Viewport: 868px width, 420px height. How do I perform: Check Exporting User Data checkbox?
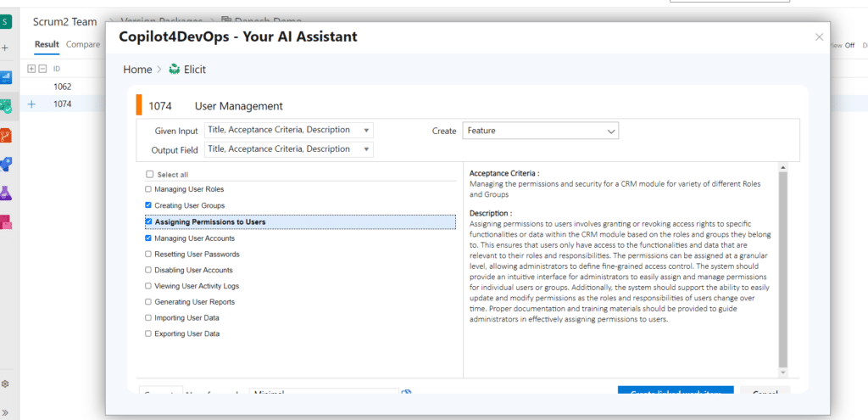tap(148, 333)
